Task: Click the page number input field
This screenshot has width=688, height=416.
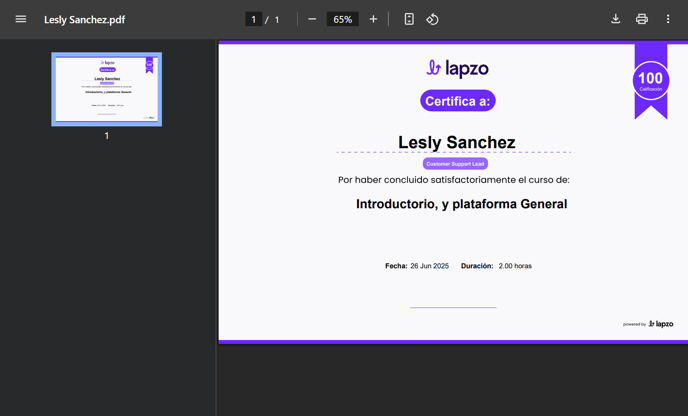Action: click(x=253, y=19)
